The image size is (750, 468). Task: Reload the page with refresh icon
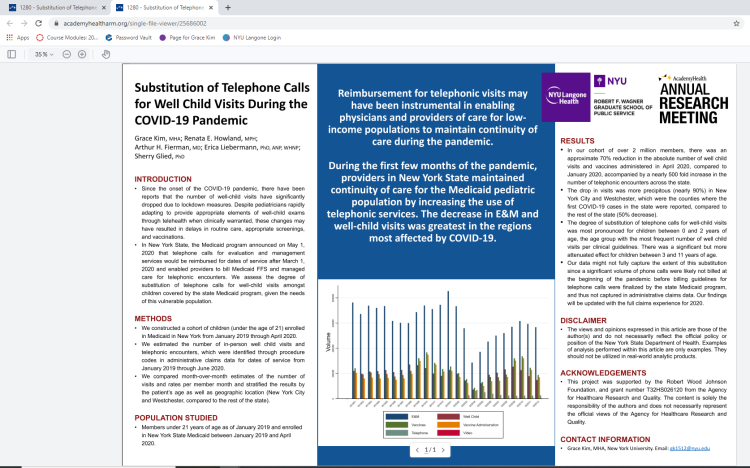coord(38,22)
